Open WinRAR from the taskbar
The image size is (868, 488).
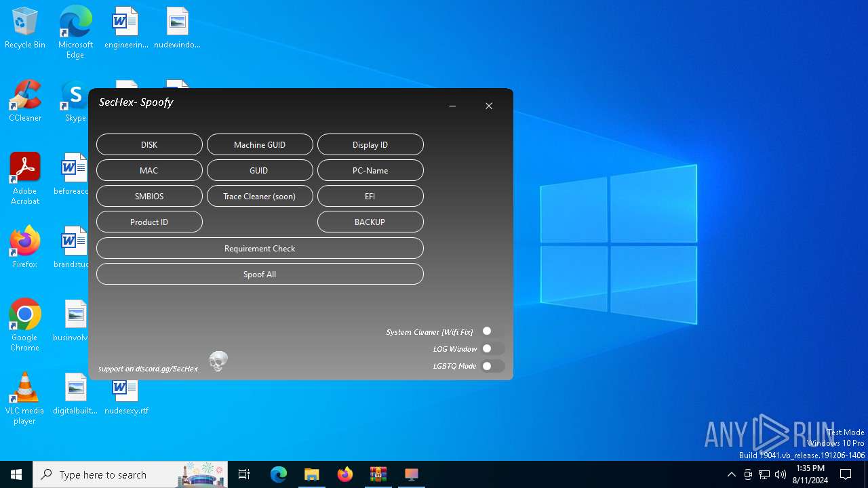[378, 474]
